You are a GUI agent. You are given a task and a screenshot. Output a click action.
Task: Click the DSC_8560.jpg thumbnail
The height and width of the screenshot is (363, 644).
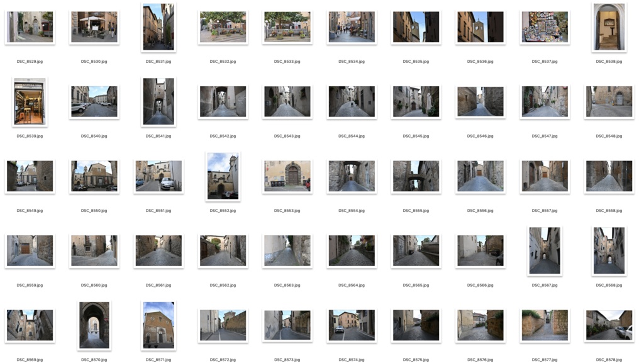pos(94,250)
